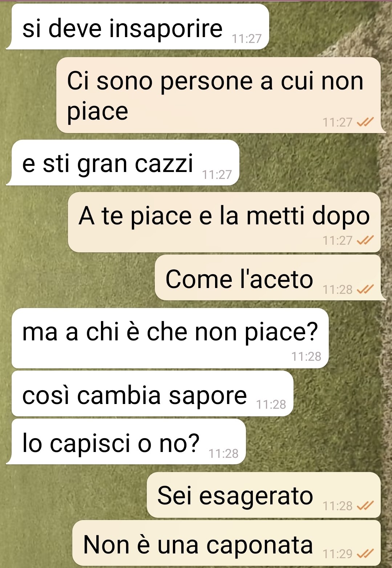
Task: Tap the 11:28 timestamp under 'ma a chi è'
Action: coord(306,356)
